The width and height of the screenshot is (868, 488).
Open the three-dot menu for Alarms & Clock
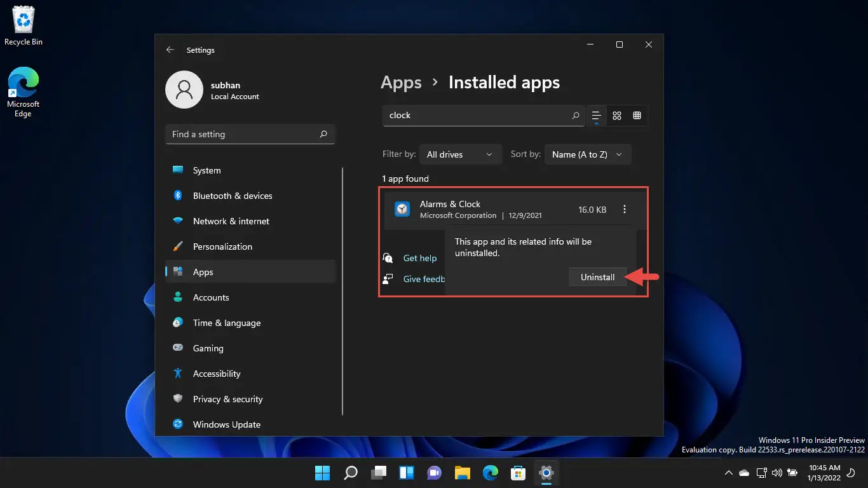pyautogui.click(x=625, y=209)
